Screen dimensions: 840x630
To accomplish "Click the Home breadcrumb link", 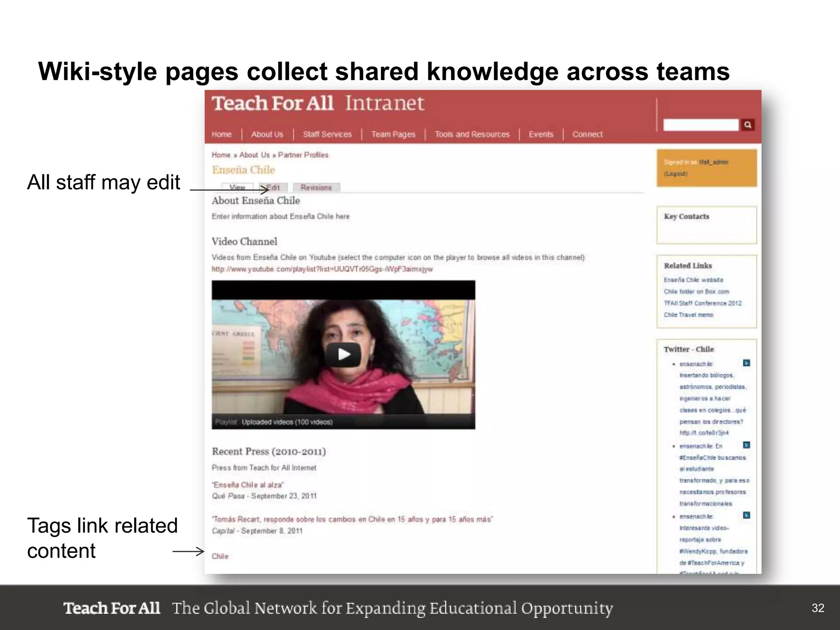I will point(221,155).
